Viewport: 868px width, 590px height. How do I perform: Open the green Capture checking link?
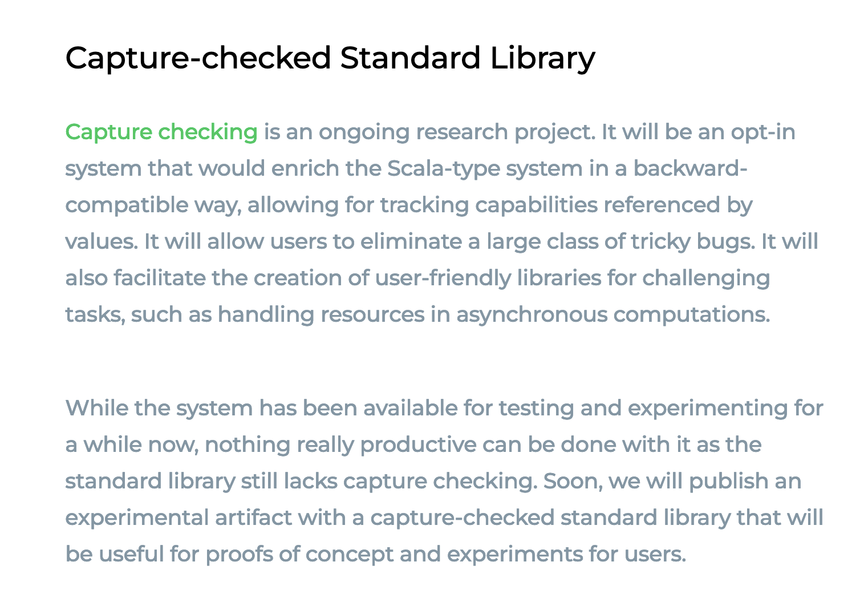tap(161, 132)
